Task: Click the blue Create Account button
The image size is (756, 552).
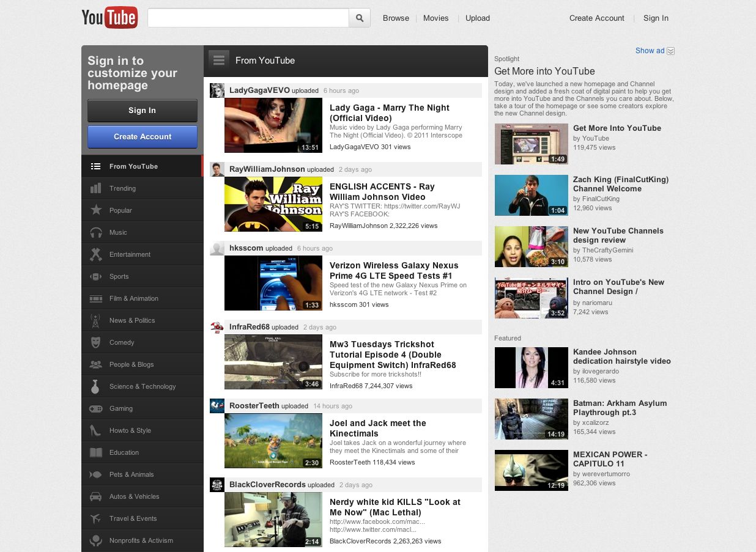Action: [x=143, y=137]
